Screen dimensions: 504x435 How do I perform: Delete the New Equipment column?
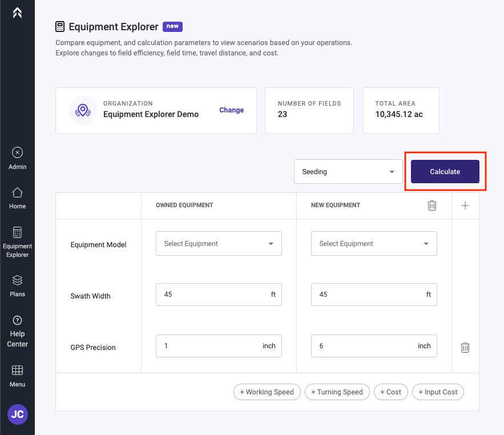pos(432,206)
